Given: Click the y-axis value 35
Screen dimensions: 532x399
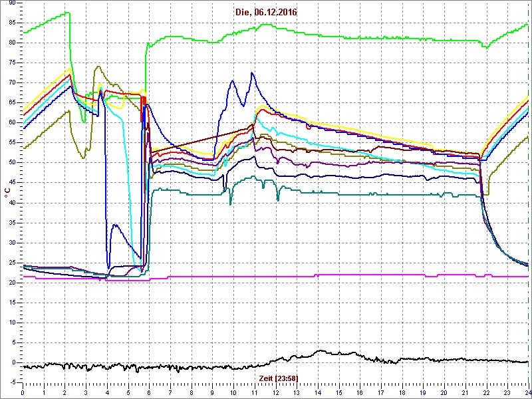Looking at the screenshot, I should 11,223.
